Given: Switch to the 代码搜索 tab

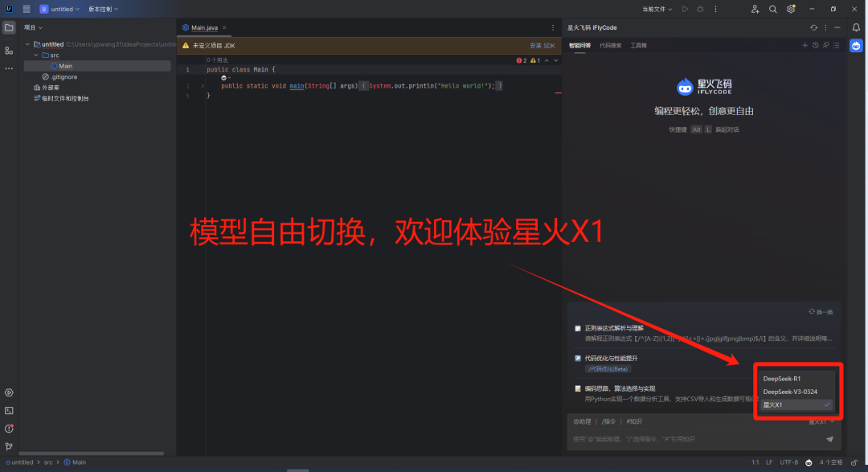Looking at the screenshot, I should [x=611, y=45].
